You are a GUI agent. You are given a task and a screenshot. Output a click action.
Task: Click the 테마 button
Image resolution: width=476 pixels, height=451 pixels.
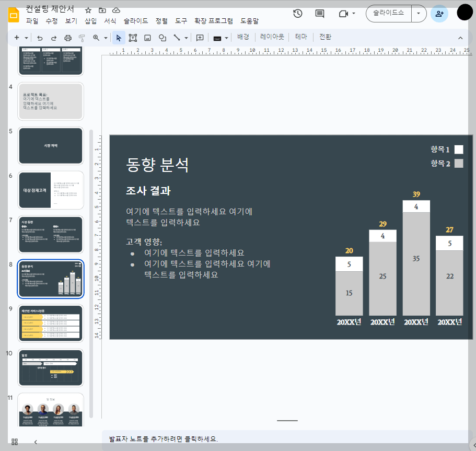(x=301, y=37)
